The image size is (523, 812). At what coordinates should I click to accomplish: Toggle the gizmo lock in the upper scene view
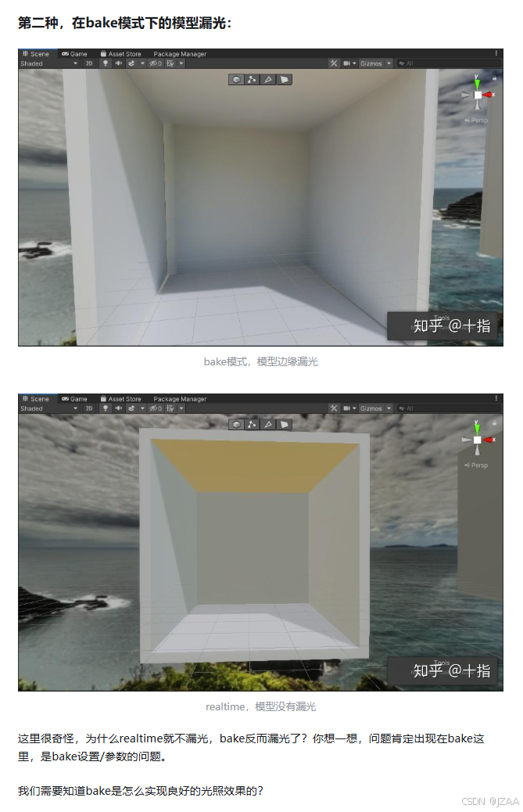[495, 77]
